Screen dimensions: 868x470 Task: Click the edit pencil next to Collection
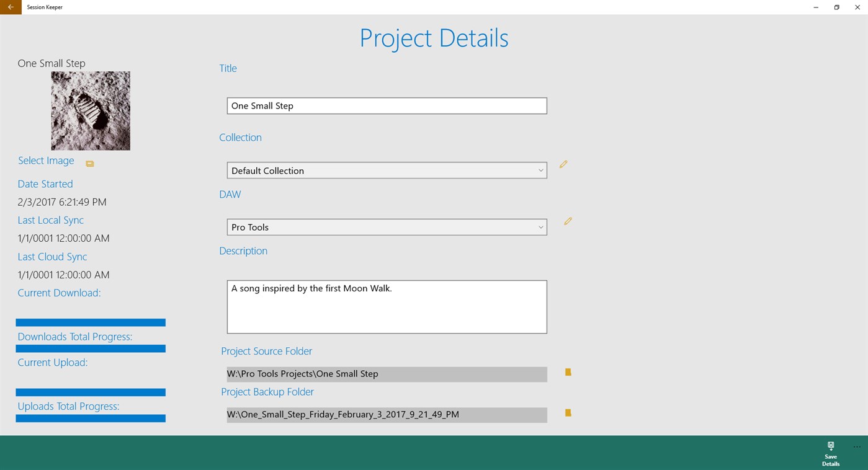tap(563, 164)
